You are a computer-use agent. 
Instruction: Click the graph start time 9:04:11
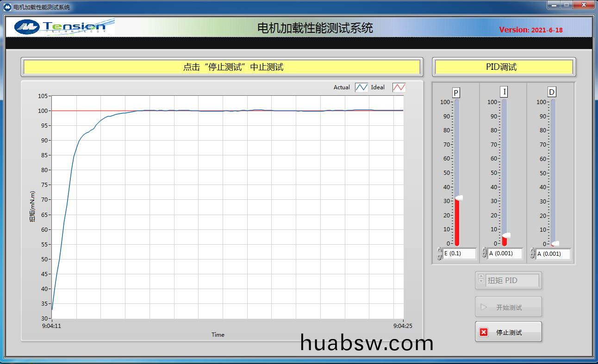[x=52, y=326]
